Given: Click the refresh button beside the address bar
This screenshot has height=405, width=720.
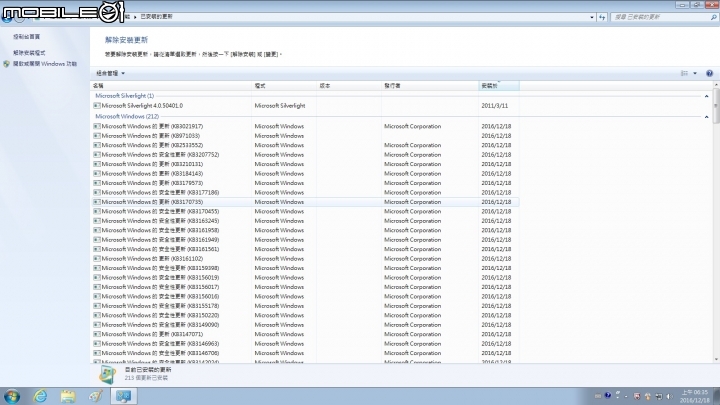Looking at the screenshot, I should pyautogui.click(x=602, y=17).
